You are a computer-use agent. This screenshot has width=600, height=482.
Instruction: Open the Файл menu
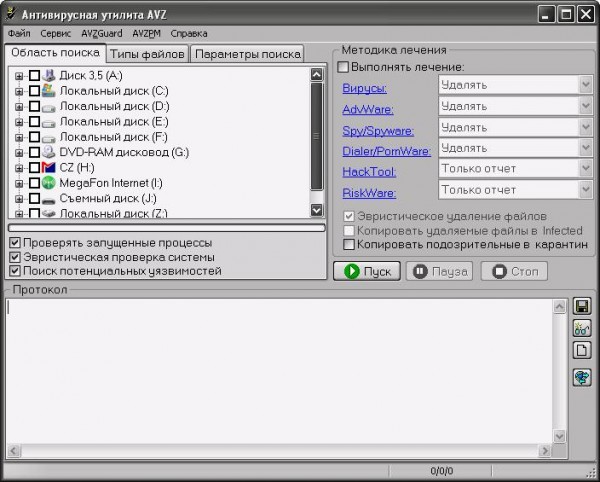[x=19, y=33]
